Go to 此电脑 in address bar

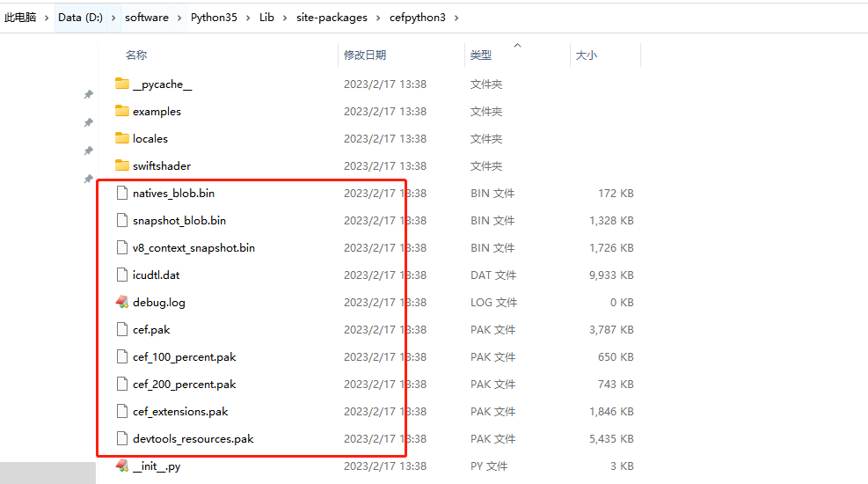coord(20,18)
